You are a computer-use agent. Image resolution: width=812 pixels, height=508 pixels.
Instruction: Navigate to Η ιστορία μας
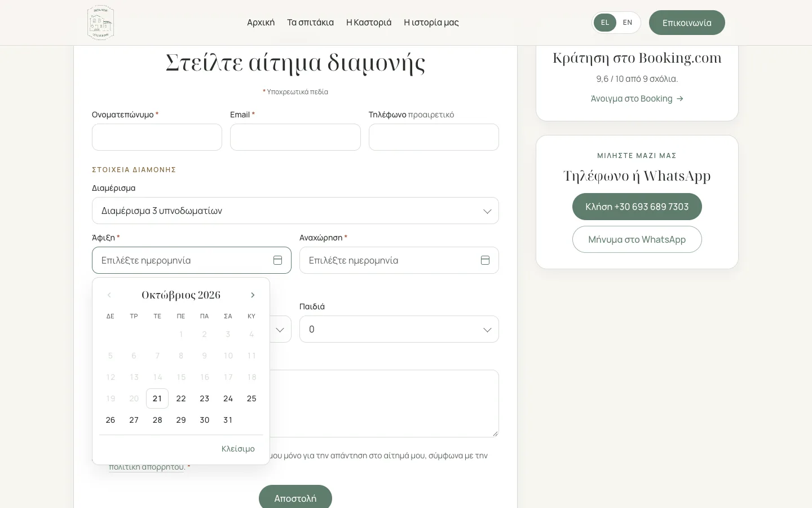pyautogui.click(x=431, y=23)
